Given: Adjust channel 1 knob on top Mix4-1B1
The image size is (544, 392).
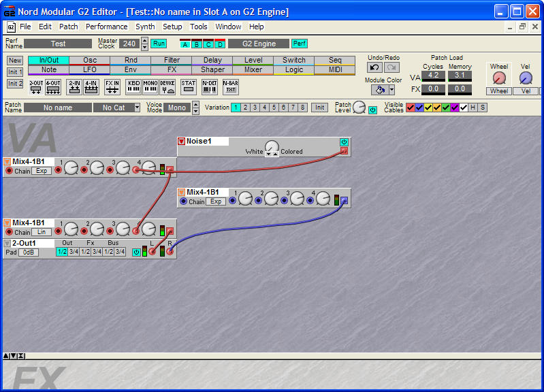Looking at the screenshot, I should pyautogui.click(x=71, y=168).
